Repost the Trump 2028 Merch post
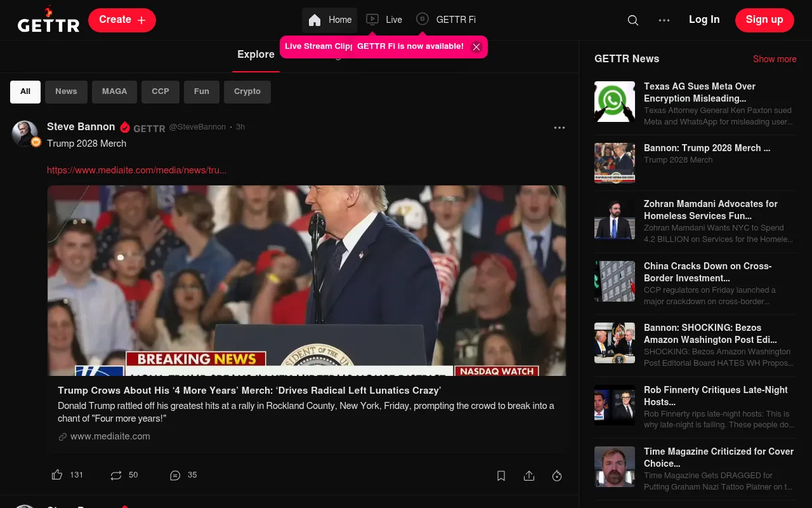The image size is (812, 508). click(x=115, y=475)
